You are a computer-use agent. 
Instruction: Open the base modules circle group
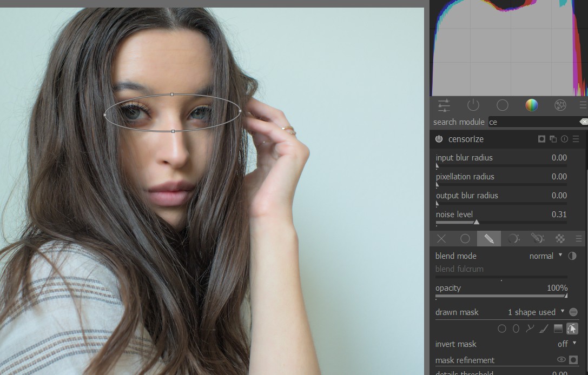503,105
